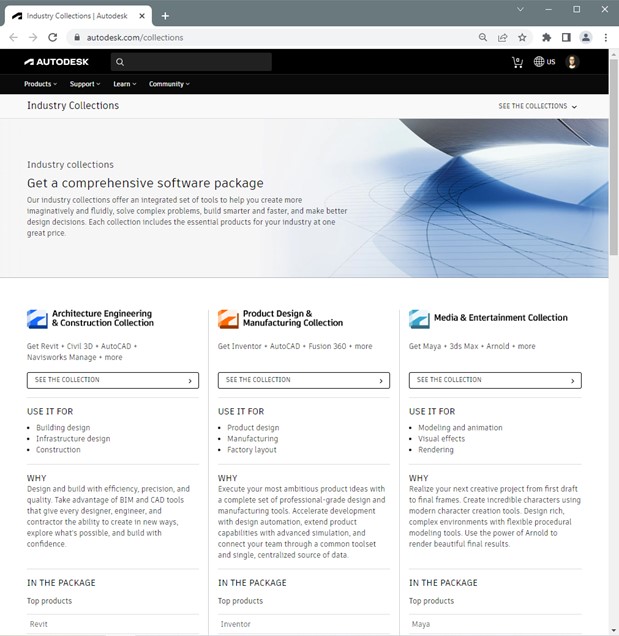Screen dimensions: 619x636
Task: Expand the Learn menu
Action: (x=125, y=84)
